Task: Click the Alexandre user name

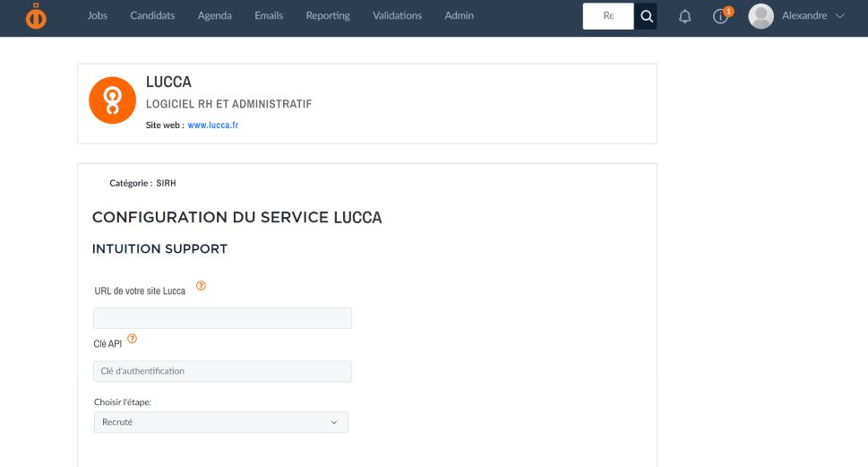Action: (x=804, y=15)
